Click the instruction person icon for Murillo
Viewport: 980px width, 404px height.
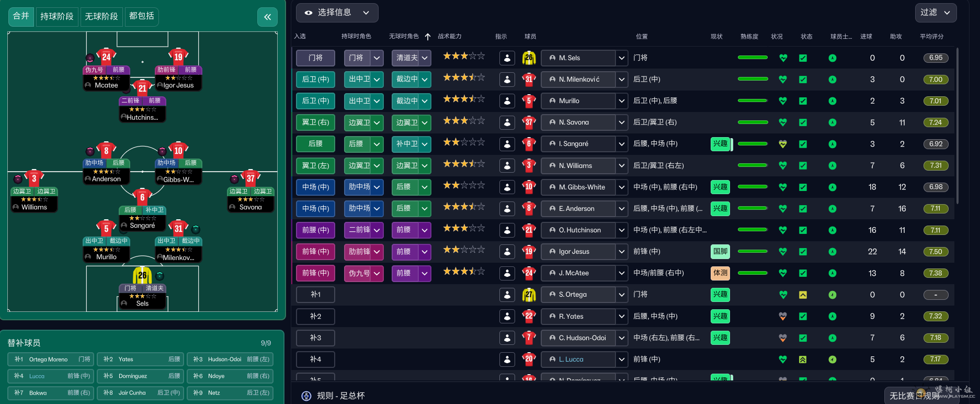tap(507, 101)
